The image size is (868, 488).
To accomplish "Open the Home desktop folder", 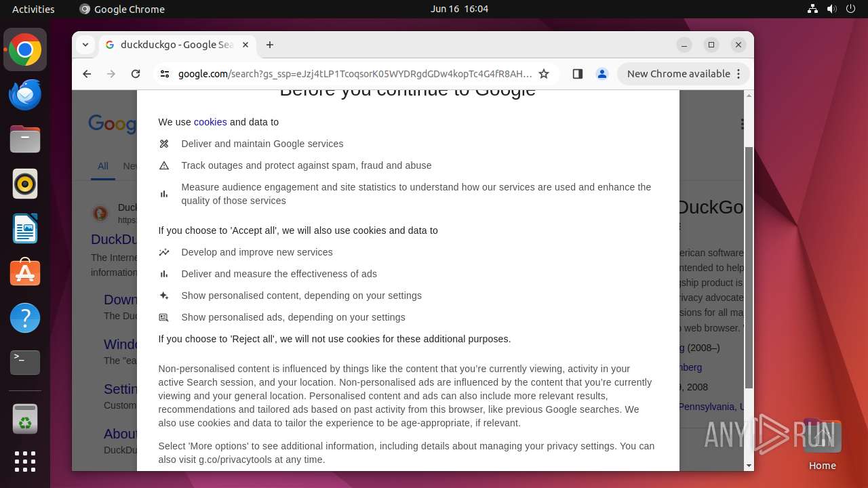I will pyautogui.click(x=822, y=445).
